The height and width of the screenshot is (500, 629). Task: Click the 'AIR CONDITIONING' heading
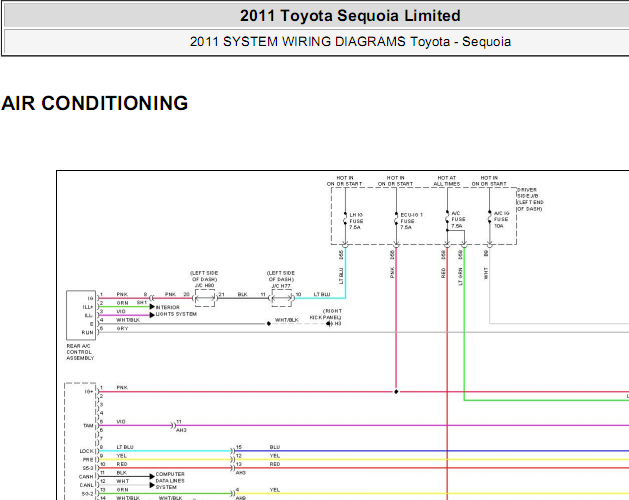pos(95,103)
